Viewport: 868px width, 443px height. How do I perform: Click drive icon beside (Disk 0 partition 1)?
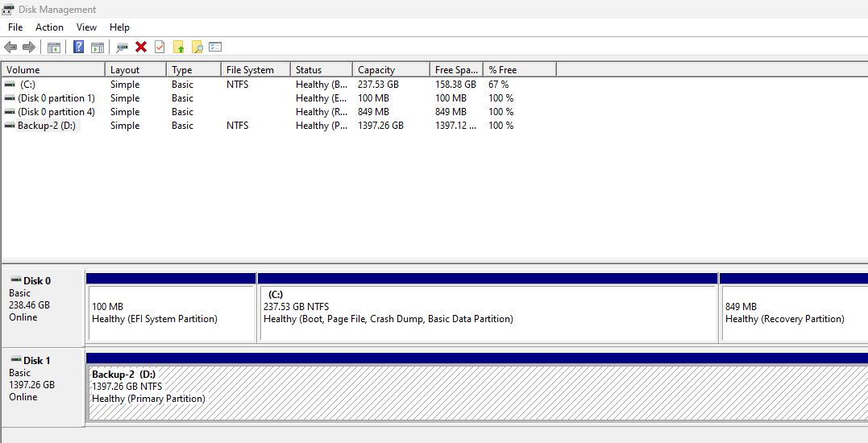(x=10, y=98)
